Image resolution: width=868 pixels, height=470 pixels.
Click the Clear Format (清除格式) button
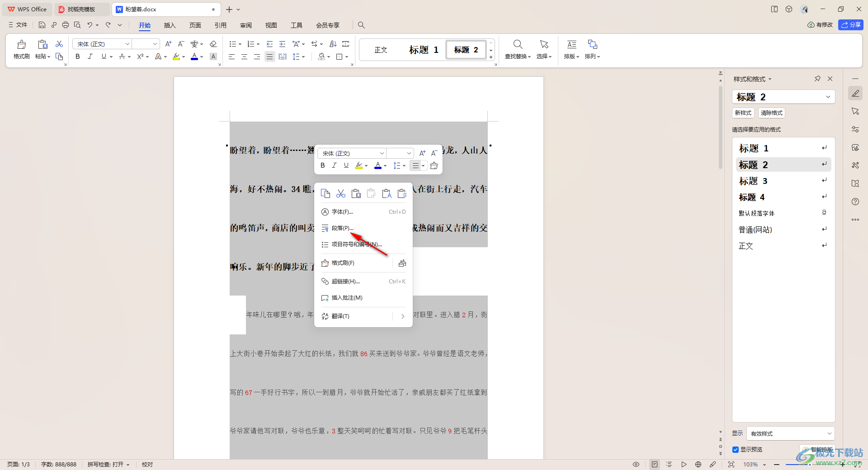tap(771, 113)
